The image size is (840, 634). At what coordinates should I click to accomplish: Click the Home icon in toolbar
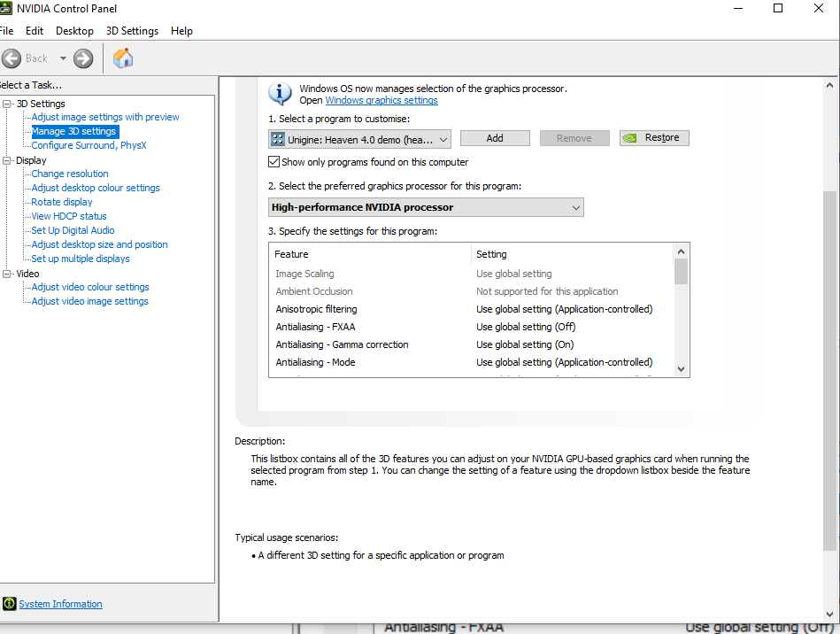[x=123, y=58]
